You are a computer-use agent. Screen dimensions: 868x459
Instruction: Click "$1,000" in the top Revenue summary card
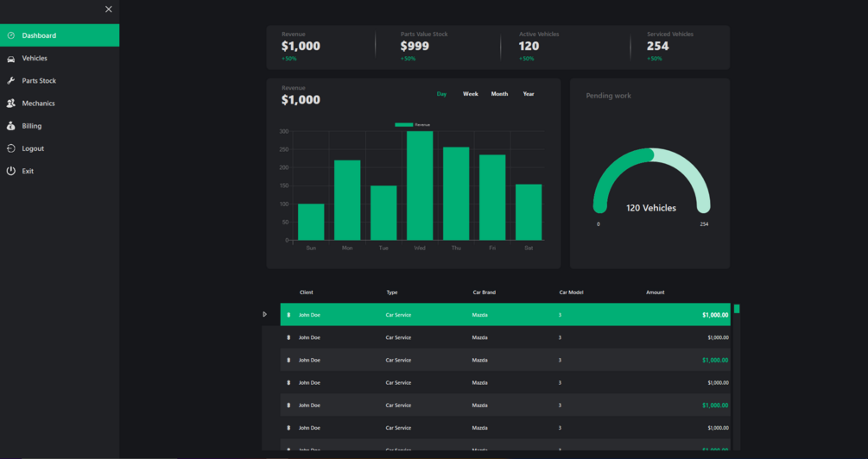301,46
